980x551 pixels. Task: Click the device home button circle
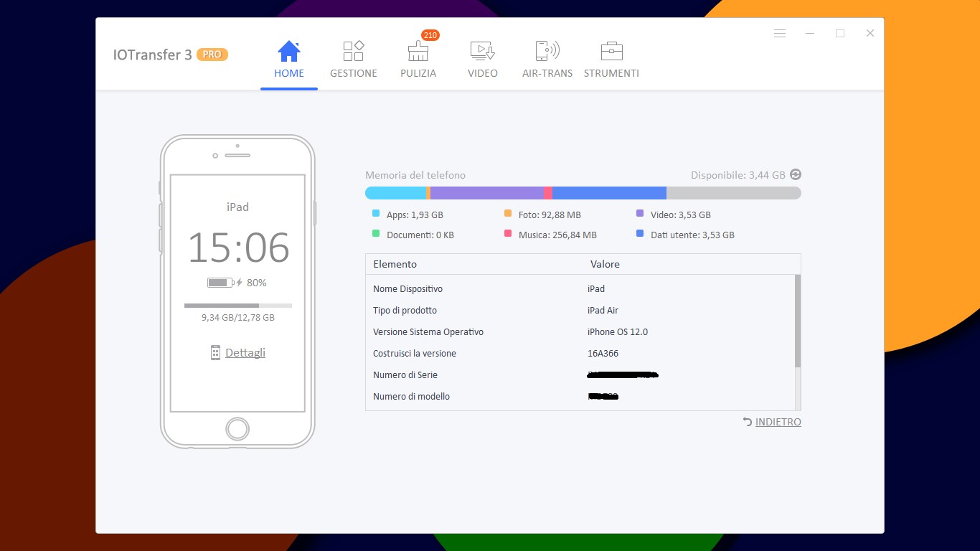(x=237, y=429)
